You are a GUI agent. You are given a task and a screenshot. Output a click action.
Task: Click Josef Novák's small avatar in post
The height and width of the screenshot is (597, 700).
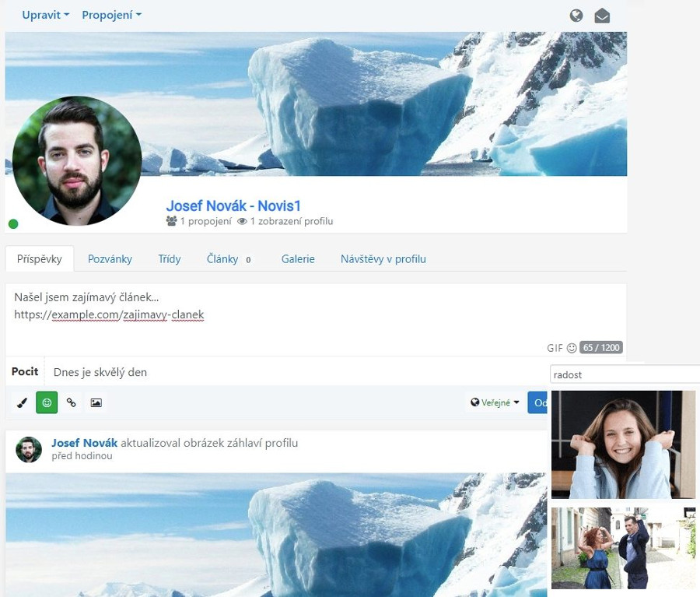pos(29,449)
